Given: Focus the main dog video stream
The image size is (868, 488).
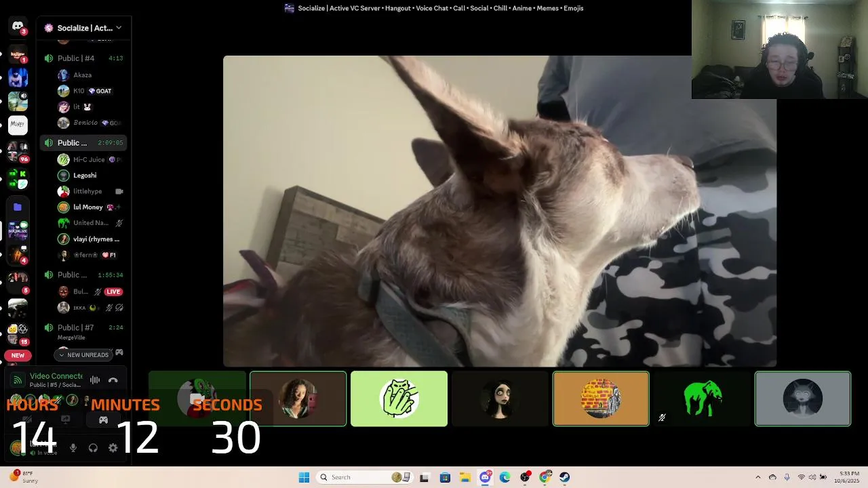Looking at the screenshot, I should coord(500,211).
